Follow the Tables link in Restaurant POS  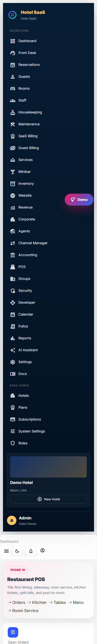[57, 602]
